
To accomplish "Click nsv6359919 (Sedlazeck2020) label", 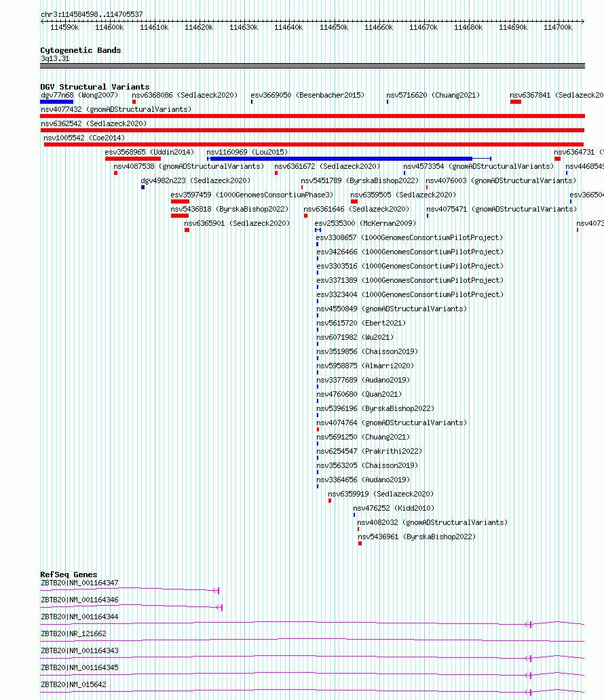I will 381,495.
